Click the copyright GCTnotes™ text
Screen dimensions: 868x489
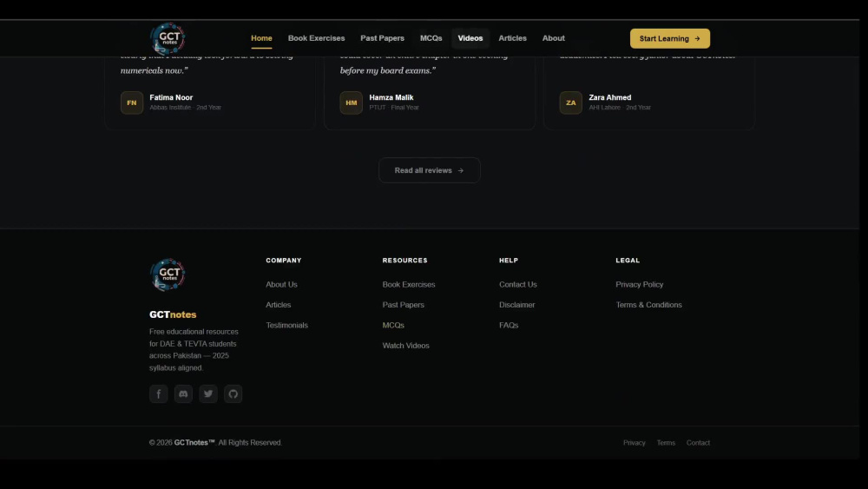point(194,443)
